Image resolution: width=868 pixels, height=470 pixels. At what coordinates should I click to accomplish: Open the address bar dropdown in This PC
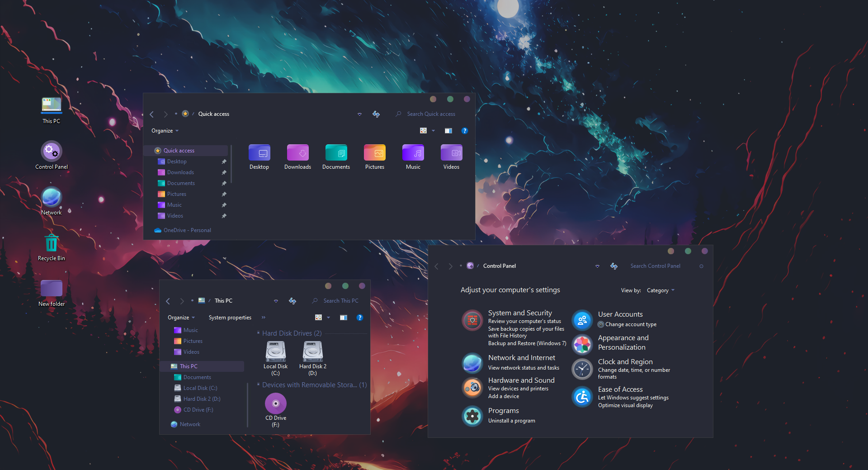tap(276, 301)
